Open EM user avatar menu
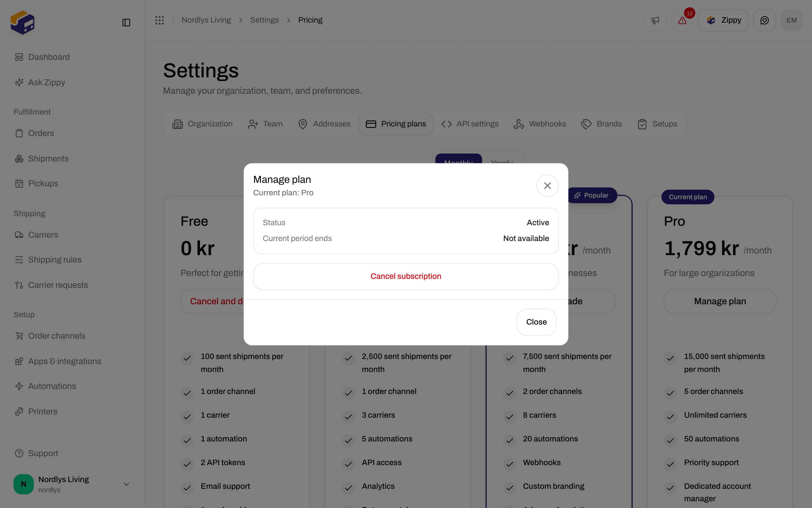The image size is (812, 508). tap(791, 21)
